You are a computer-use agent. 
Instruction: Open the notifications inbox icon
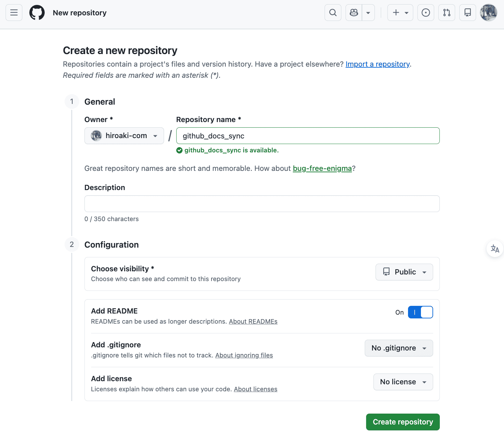(x=467, y=12)
